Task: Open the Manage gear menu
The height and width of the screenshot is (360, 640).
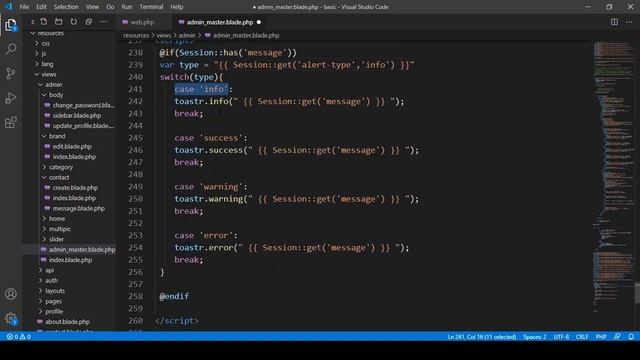Action: [11, 318]
